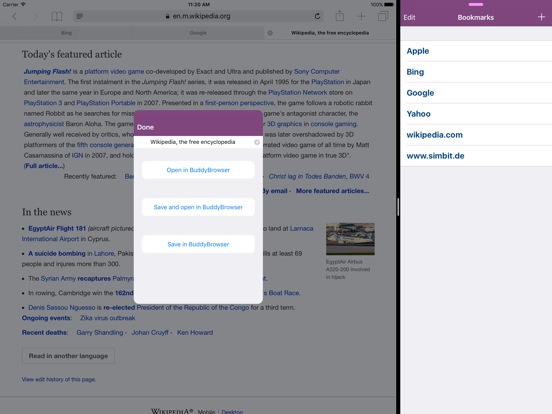Follow the first-person perspective link
Viewport: 552px width, 414px height.
click(239, 103)
